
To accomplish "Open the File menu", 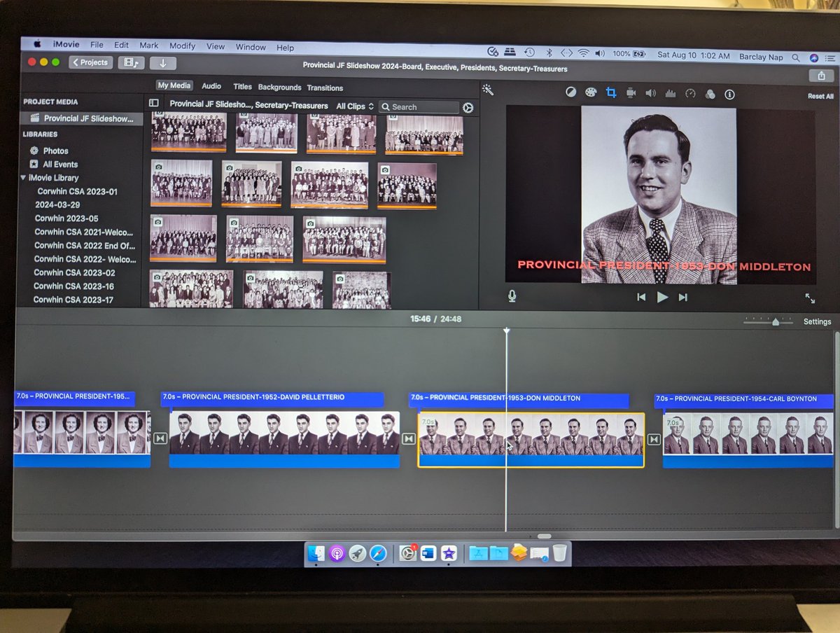I will pos(97,46).
